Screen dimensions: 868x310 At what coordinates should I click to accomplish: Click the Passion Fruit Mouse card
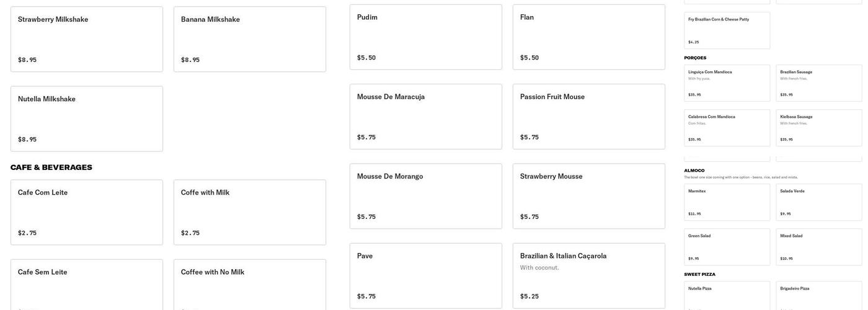click(x=588, y=117)
